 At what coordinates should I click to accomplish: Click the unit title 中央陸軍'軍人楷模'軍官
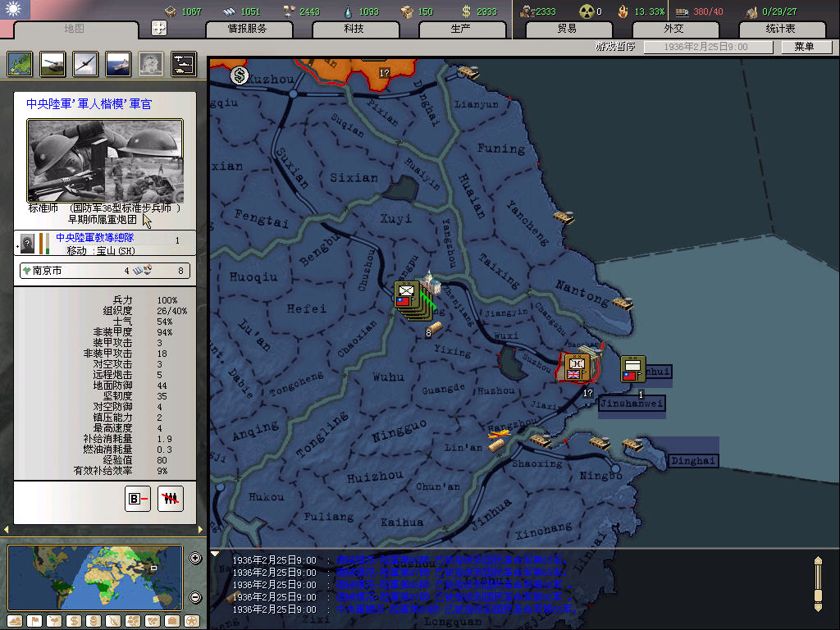click(x=89, y=103)
